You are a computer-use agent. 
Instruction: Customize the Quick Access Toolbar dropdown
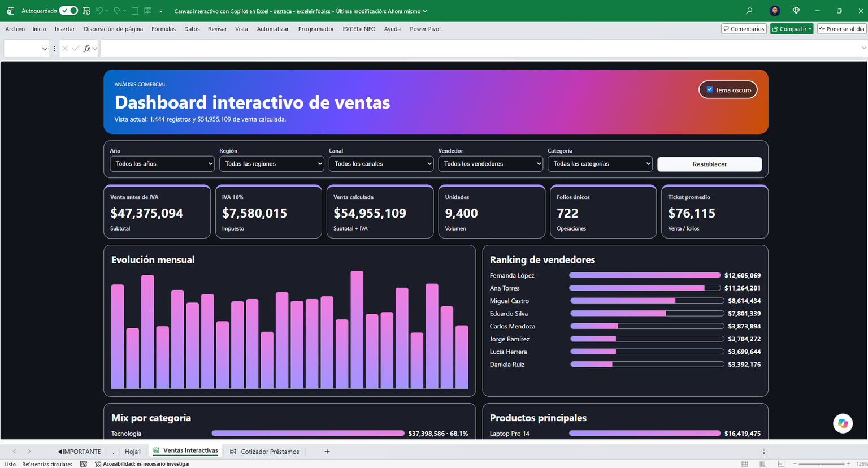click(161, 11)
